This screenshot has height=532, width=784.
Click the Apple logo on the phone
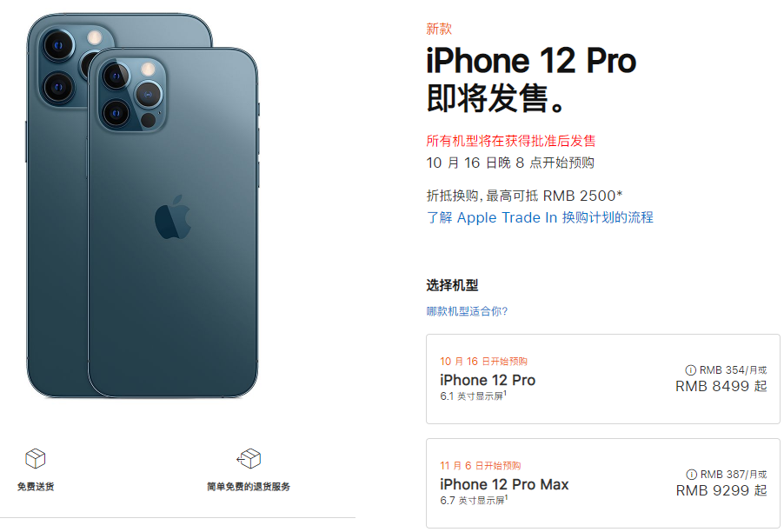coord(173,217)
